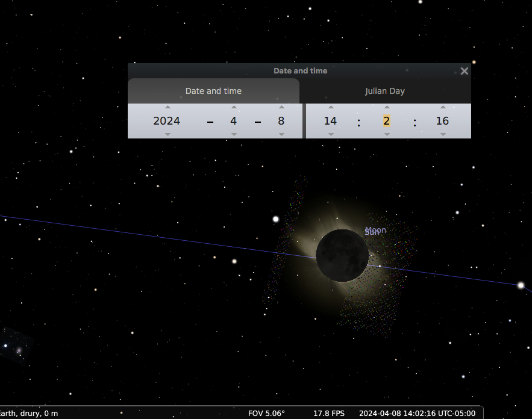Increase the seconds with the up arrow
532x419 pixels.
click(443, 107)
